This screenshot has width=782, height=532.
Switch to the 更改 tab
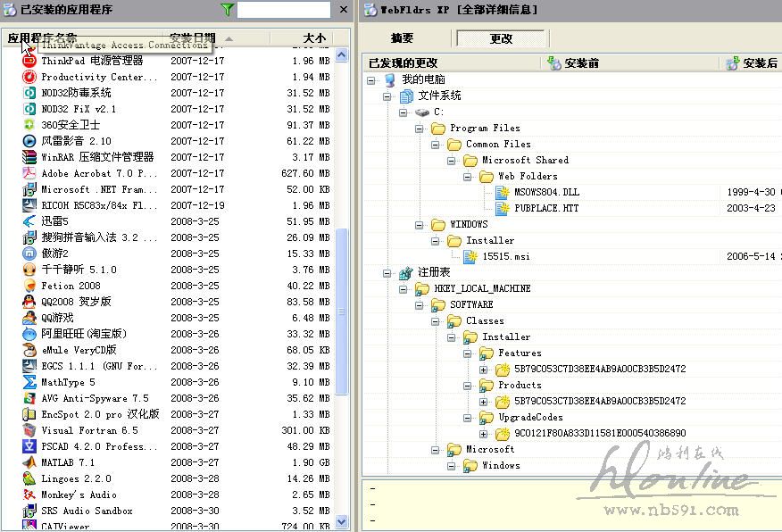[x=501, y=38]
